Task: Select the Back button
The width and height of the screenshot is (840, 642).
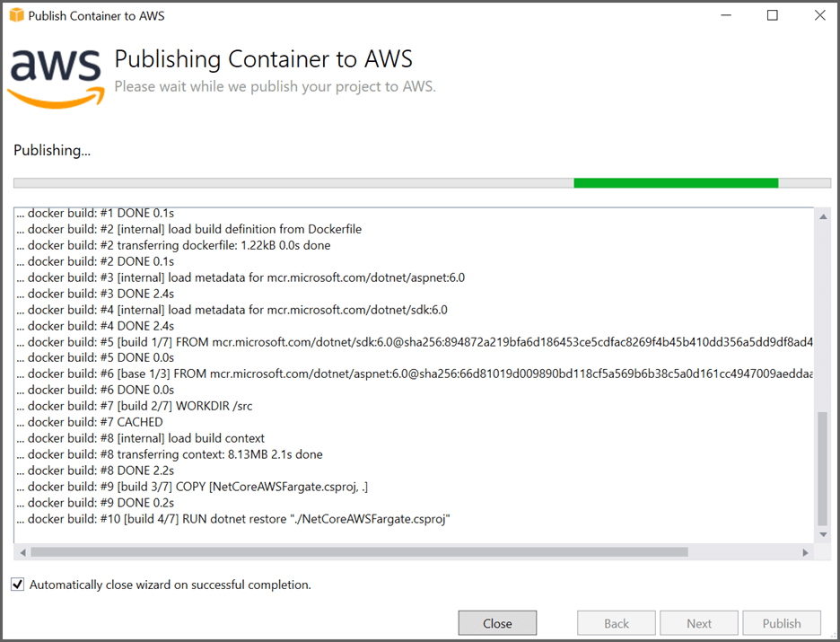Action: [x=616, y=622]
